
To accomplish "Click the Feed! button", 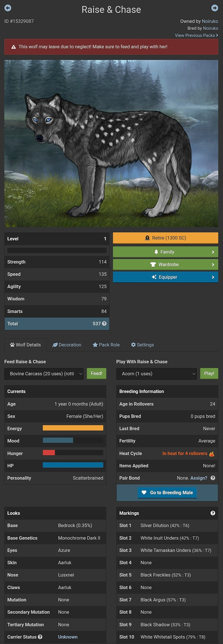I will (x=97, y=374).
